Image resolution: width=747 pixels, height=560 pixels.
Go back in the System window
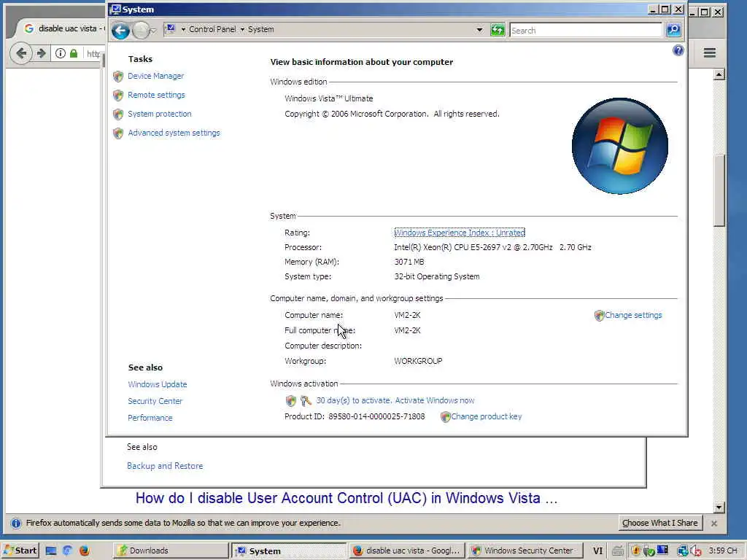(120, 31)
